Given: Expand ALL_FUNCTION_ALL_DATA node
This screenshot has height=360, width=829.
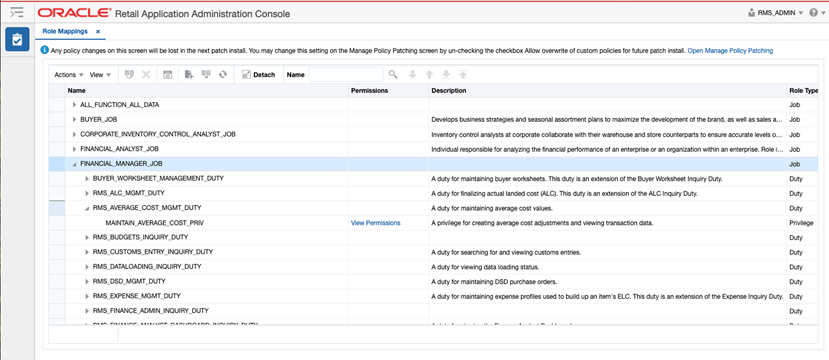Looking at the screenshot, I should pyautogui.click(x=75, y=105).
